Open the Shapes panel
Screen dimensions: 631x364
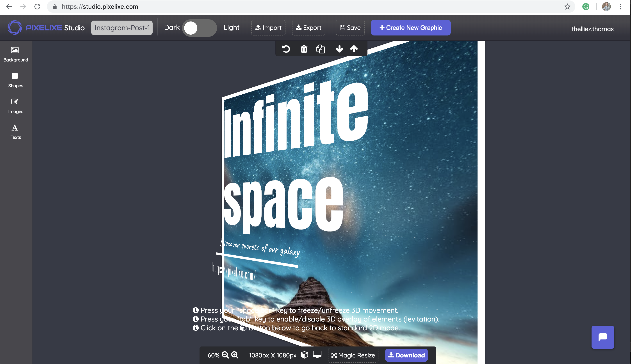[x=16, y=80]
